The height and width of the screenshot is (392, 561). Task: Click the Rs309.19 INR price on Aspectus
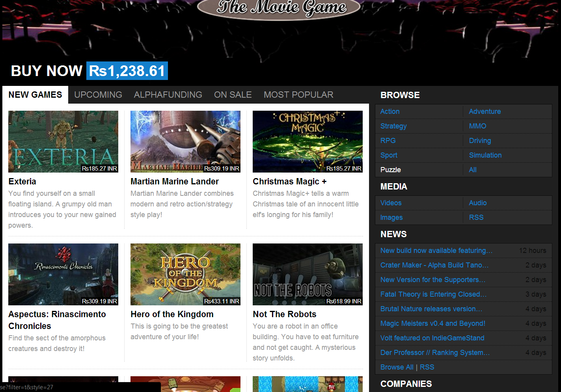[x=99, y=301]
